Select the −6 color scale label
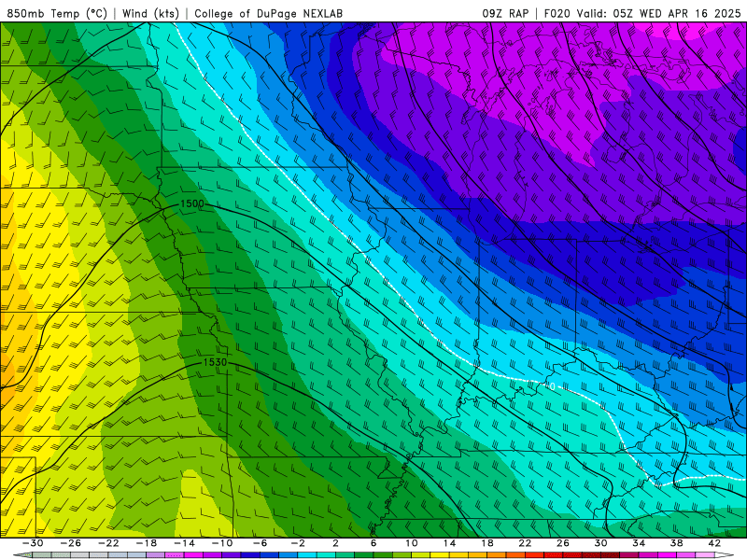This screenshot has width=747, height=560. pos(260,543)
